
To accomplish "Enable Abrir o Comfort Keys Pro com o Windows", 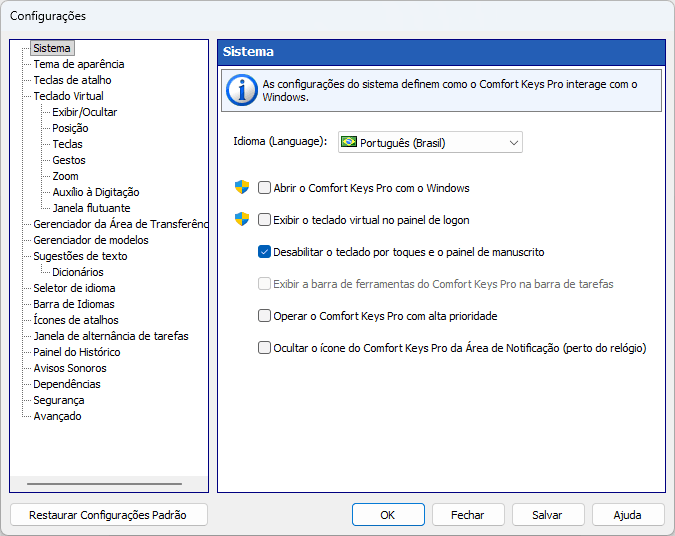I will click(264, 188).
